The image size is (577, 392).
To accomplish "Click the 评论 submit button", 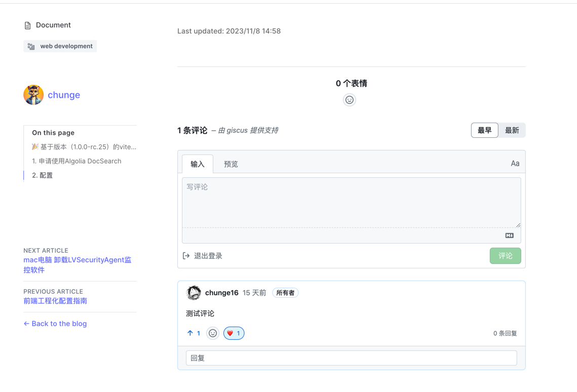I will [x=505, y=256].
